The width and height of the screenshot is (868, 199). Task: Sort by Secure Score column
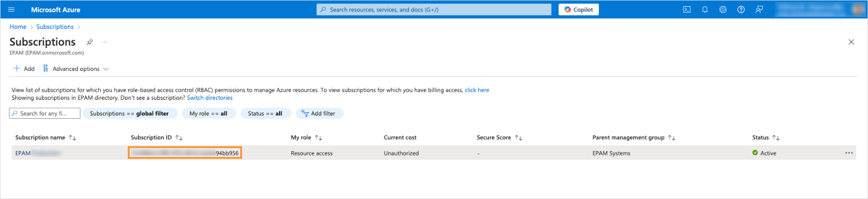(499, 138)
